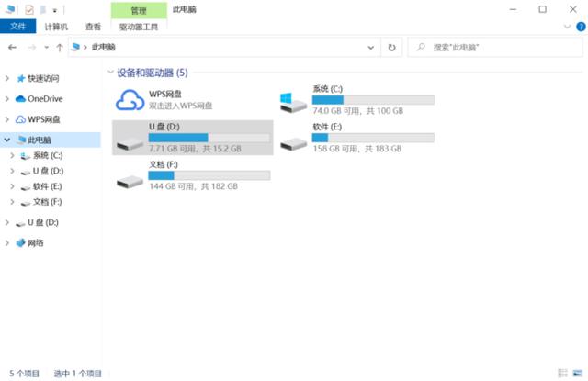
Task: Open the address bar history dropdown
Action: click(x=372, y=47)
